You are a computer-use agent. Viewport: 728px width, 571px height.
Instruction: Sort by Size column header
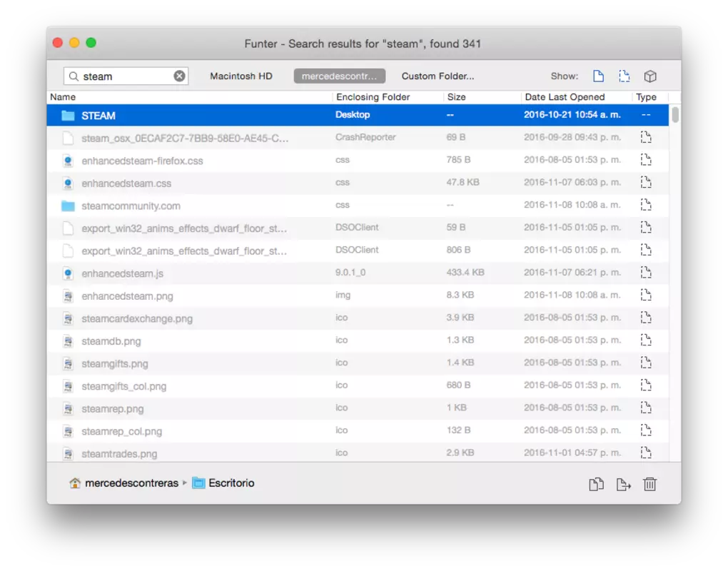[456, 97]
